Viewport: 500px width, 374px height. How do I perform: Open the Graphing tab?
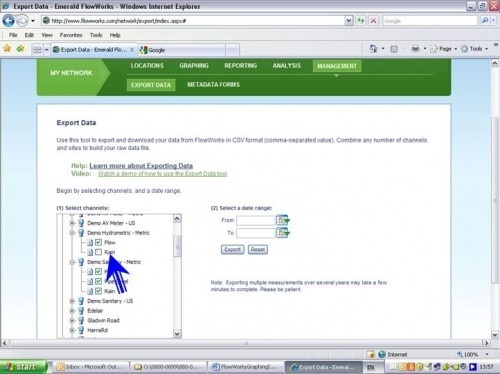[194, 66]
